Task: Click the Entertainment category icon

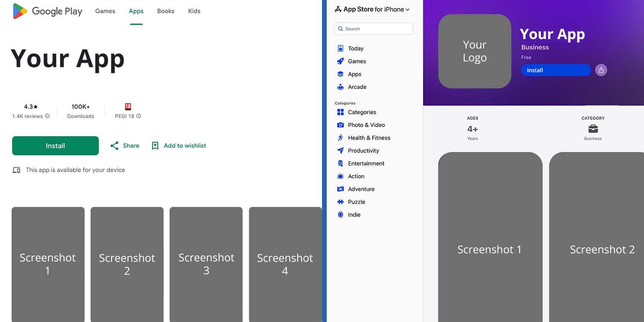Action: 340,163
